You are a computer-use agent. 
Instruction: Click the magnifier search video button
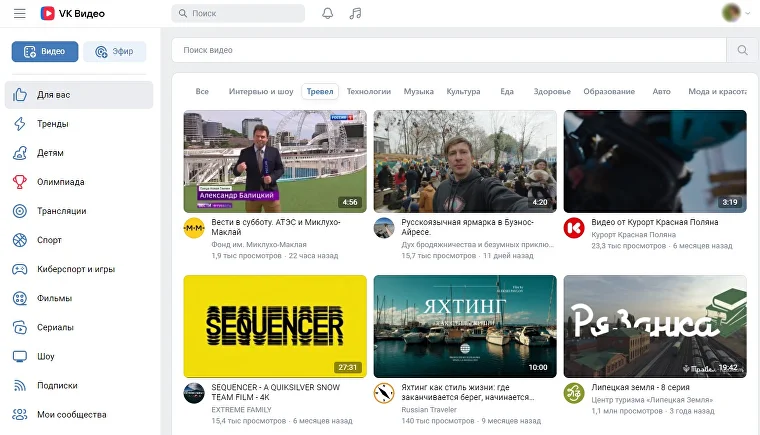pyautogui.click(x=742, y=50)
